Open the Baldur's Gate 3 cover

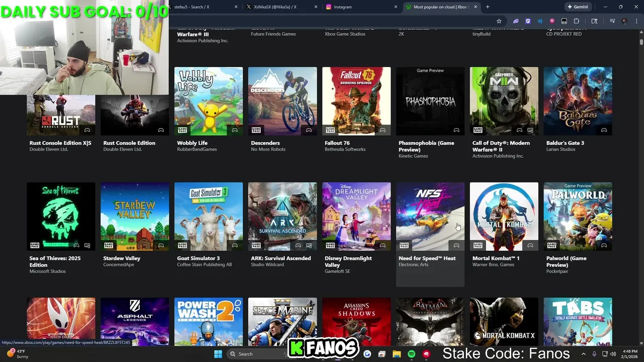pos(578,101)
